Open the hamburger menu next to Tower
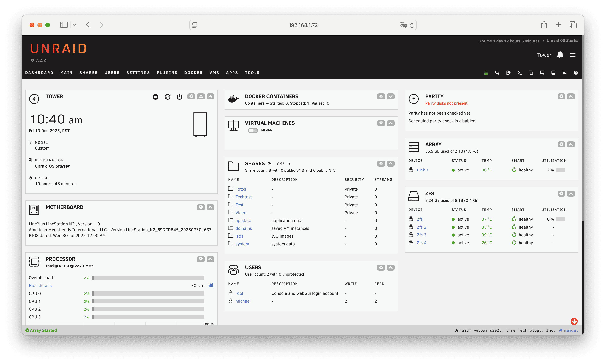Image resolution: width=606 pixels, height=364 pixels. click(x=573, y=55)
